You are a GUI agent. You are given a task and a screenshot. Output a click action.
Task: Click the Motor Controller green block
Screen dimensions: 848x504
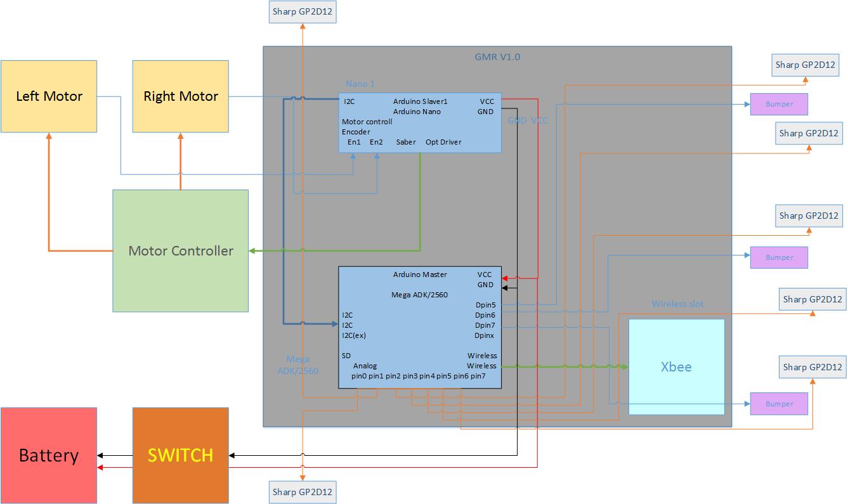coord(179,250)
